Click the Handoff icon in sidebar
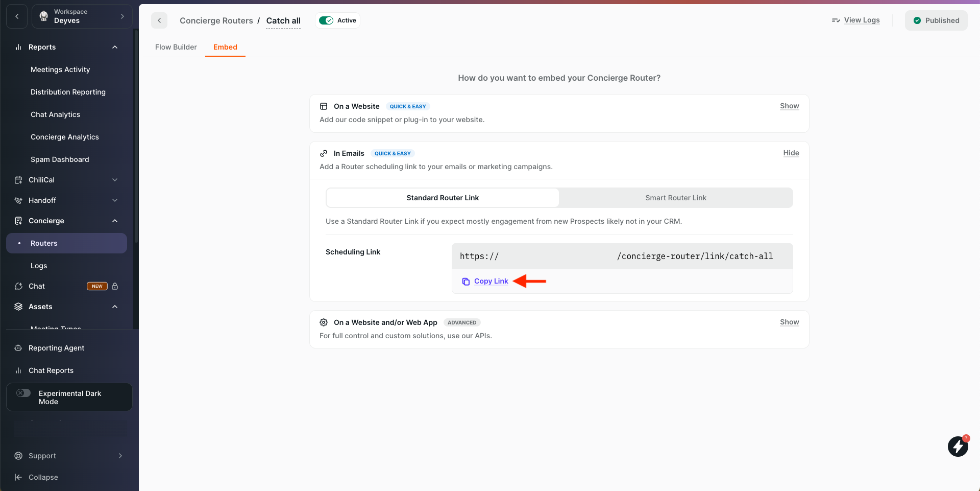The height and width of the screenshot is (491, 980). coord(18,200)
